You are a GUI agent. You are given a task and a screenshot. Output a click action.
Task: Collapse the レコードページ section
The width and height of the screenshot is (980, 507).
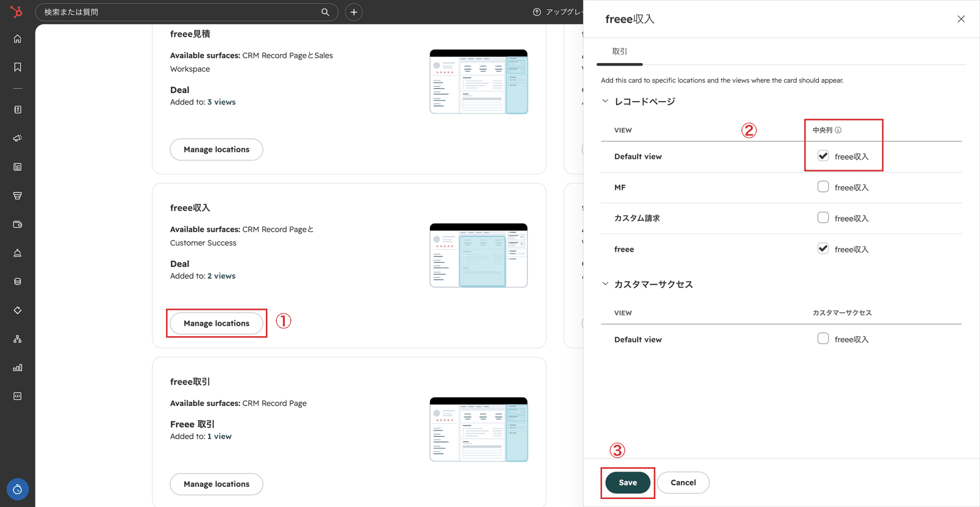[x=605, y=101]
